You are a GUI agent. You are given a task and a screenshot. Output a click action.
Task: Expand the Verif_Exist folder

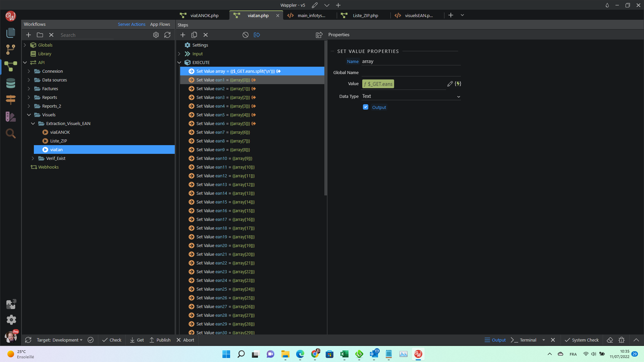33,158
